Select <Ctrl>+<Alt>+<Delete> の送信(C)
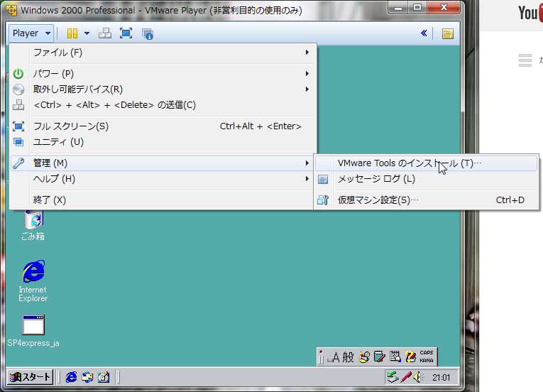Screen dimensions: 543x392 (163, 104)
